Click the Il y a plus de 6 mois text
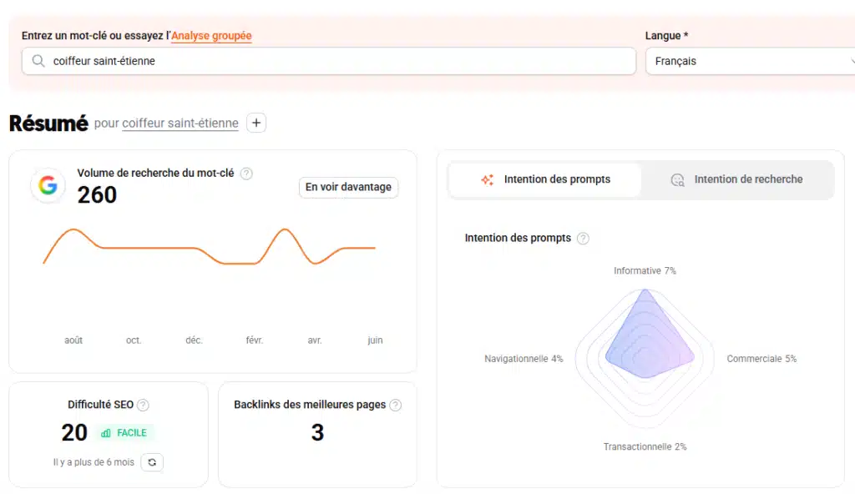This screenshot has height=504, width=855. (x=94, y=462)
